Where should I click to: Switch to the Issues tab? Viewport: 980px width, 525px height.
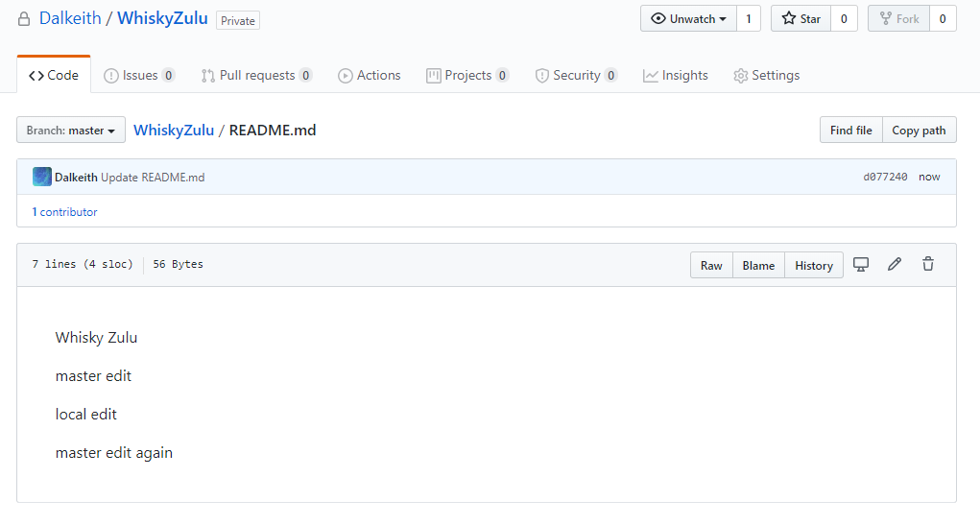pyautogui.click(x=139, y=75)
